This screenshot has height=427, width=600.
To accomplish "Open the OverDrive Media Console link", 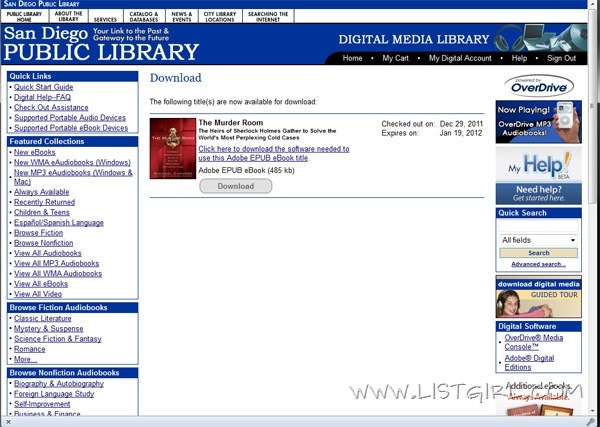I will click(533, 342).
